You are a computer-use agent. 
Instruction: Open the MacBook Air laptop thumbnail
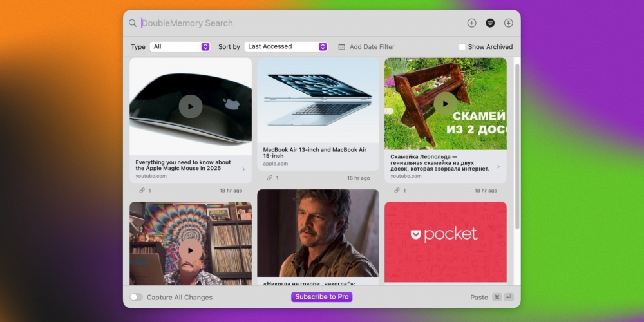point(318,100)
